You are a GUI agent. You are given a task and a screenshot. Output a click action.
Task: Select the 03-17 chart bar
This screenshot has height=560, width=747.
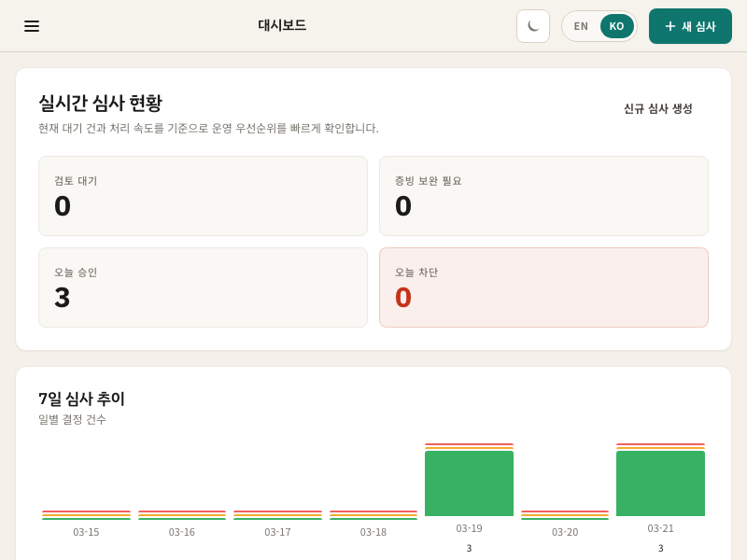point(277,513)
